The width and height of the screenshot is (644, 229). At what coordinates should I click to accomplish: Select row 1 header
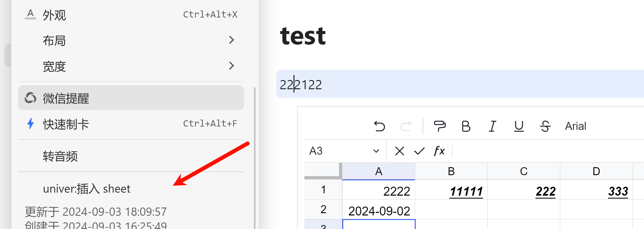323,190
